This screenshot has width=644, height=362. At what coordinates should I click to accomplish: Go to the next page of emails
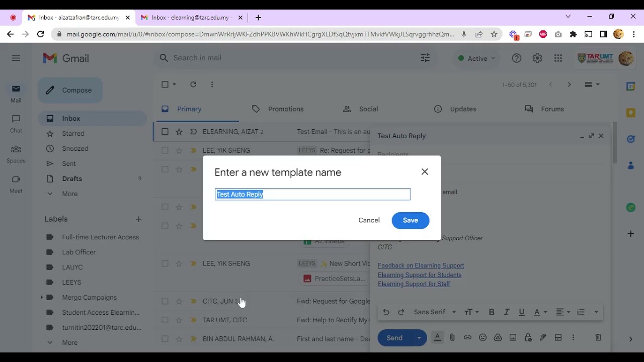click(x=569, y=84)
